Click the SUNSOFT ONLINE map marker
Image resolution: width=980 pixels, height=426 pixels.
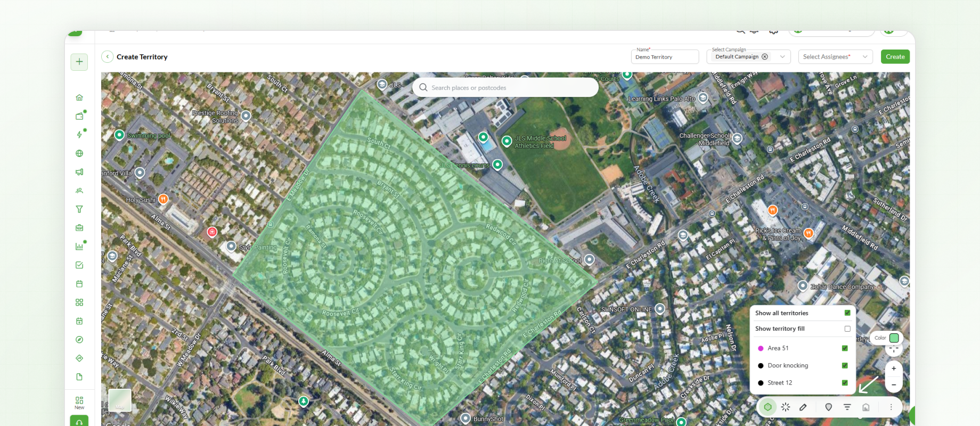pyautogui.click(x=660, y=308)
